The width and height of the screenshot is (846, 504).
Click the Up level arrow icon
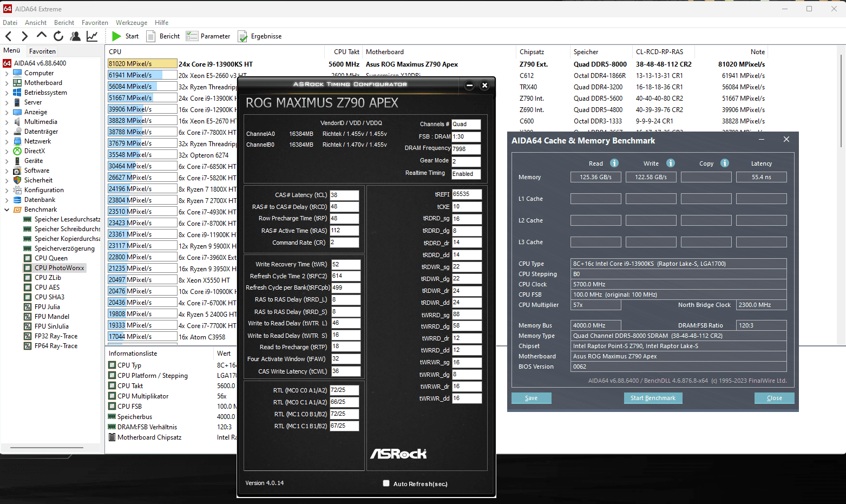pos(42,35)
